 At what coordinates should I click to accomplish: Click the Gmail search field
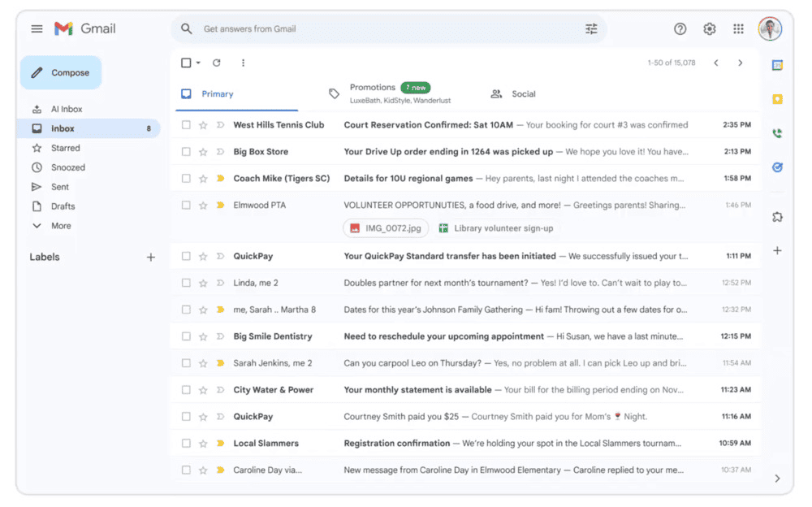pyautogui.click(x=382, y=29)
